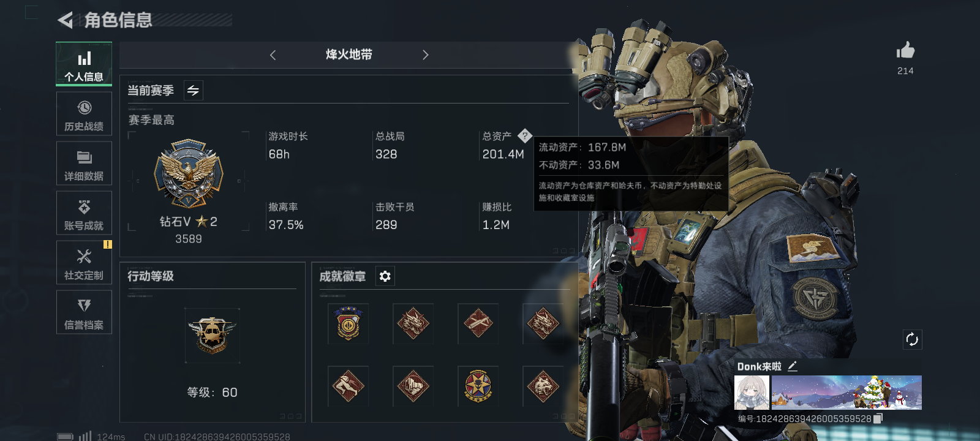Open the 个人信息 sidebar tab
This screenshot has width=980, height=441.
tap(84, 64)
